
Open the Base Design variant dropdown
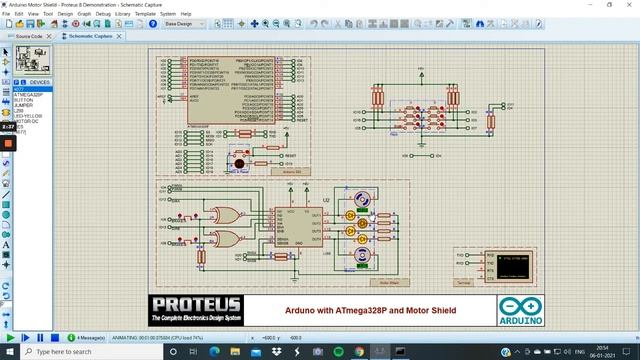(x=184, y=24)
